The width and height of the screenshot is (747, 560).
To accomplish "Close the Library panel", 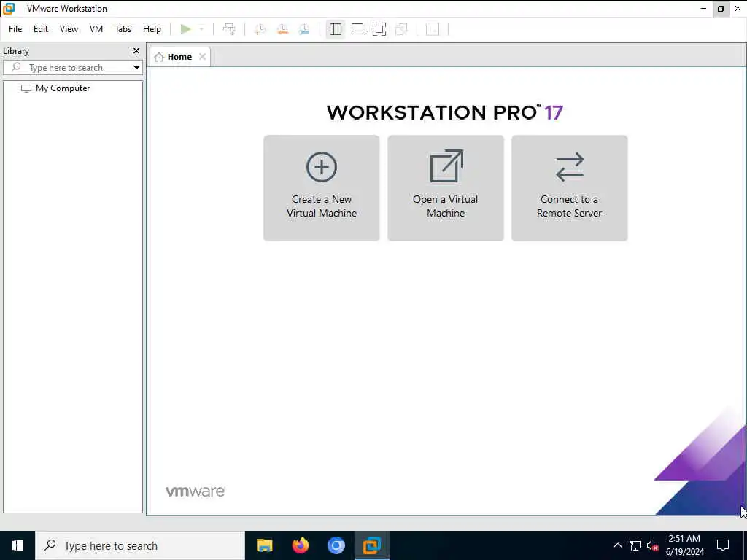I will click(136, 50).
